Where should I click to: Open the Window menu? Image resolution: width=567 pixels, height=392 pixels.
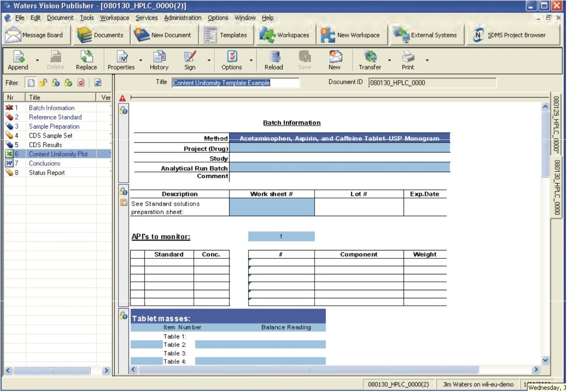[x=245, y=18]
